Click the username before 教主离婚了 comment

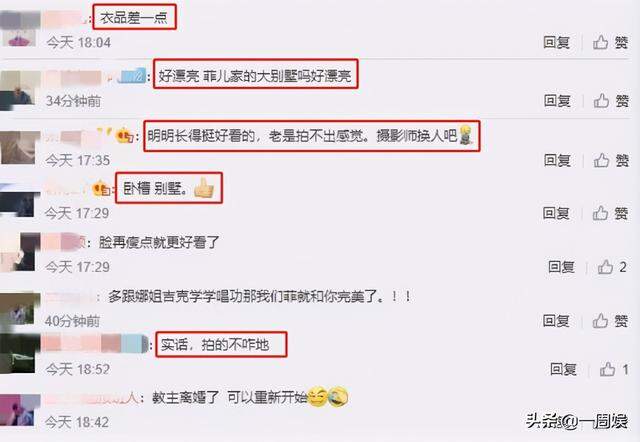click(93, 398)
